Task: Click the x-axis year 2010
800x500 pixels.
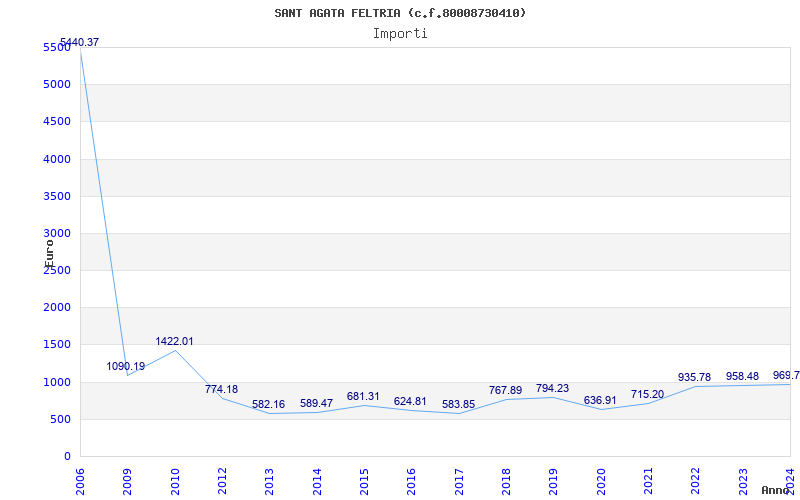Action: point(175,482)
